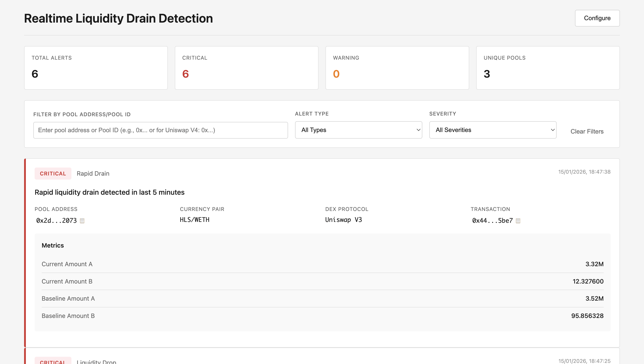Click the Rapid Drain alert type label
Screen dimensions: 644x364
point(93,173)
